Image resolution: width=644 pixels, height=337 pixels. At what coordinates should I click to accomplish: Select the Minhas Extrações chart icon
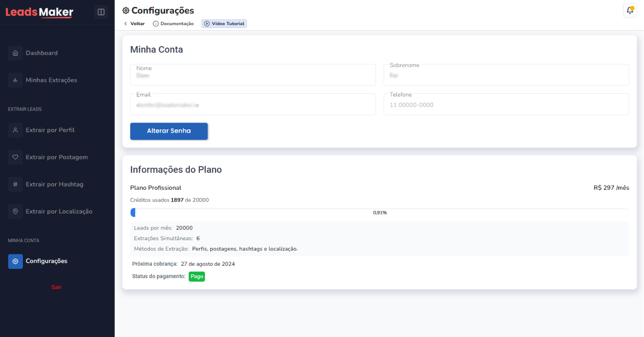click(x=15, y=80)
